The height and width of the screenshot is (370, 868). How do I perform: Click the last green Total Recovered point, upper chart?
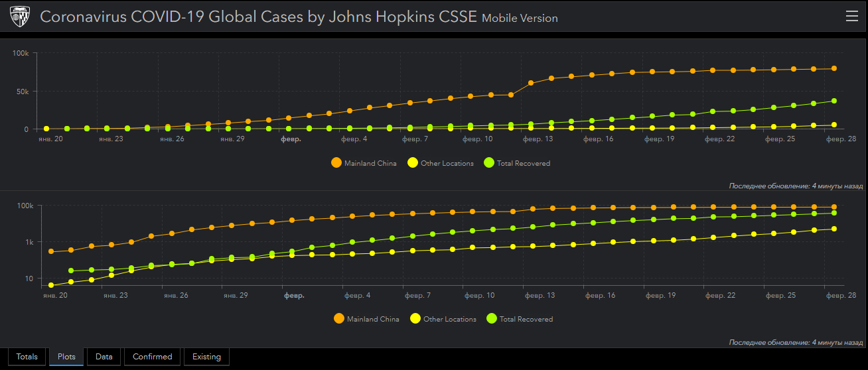click(834, 101)
